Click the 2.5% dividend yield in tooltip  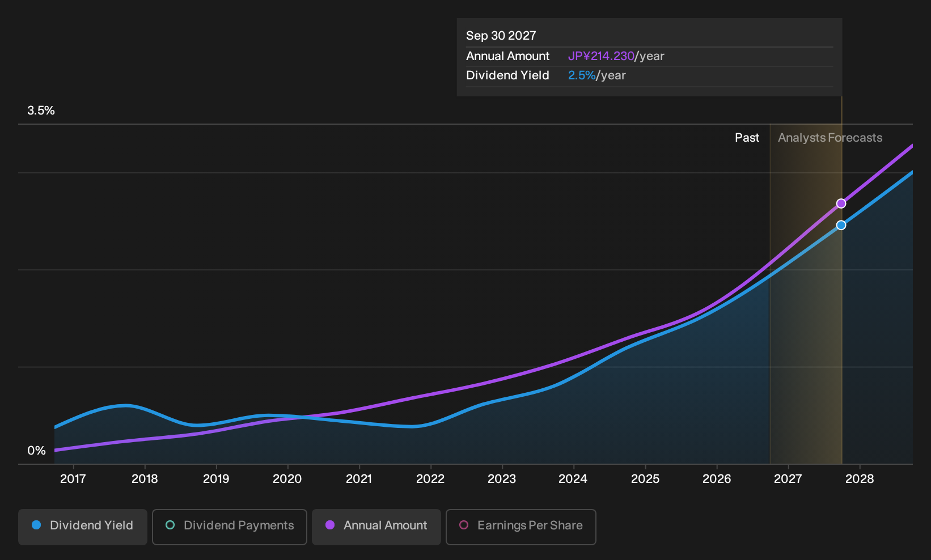[x=582, y=75]
